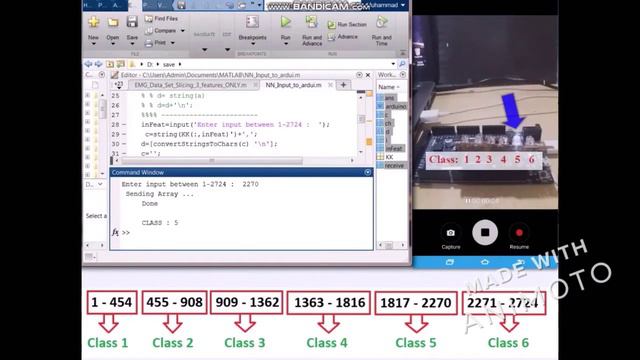Click the 'save' folder in the path
Viewport: 640px width, 360px height.
click(x=169, y=64)
